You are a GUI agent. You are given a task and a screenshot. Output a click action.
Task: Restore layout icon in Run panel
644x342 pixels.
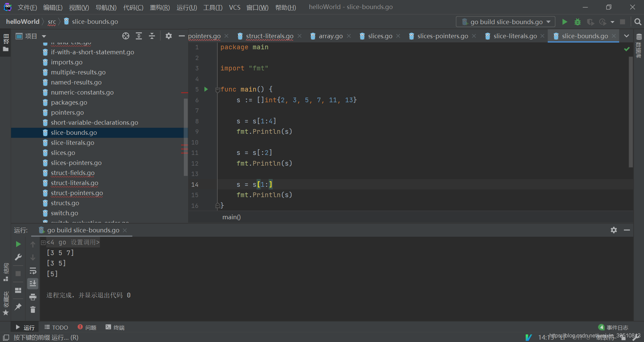(18, 290)
